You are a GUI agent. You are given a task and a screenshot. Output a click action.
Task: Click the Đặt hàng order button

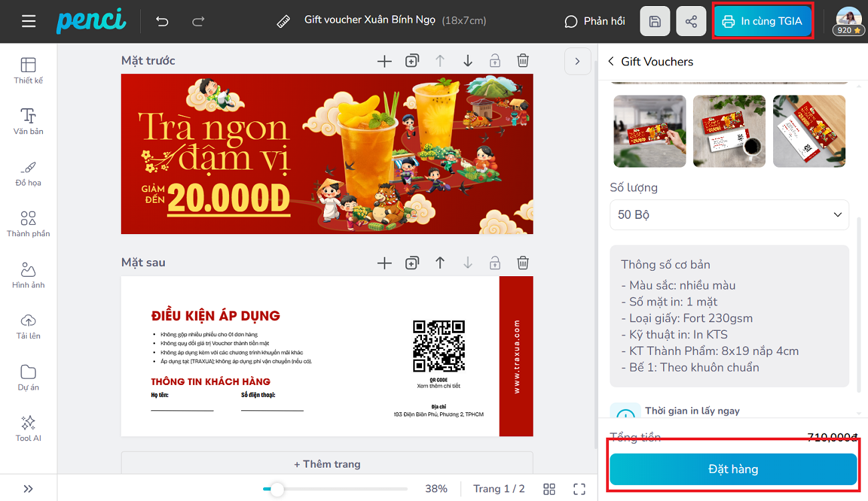[x=732, y=470]
